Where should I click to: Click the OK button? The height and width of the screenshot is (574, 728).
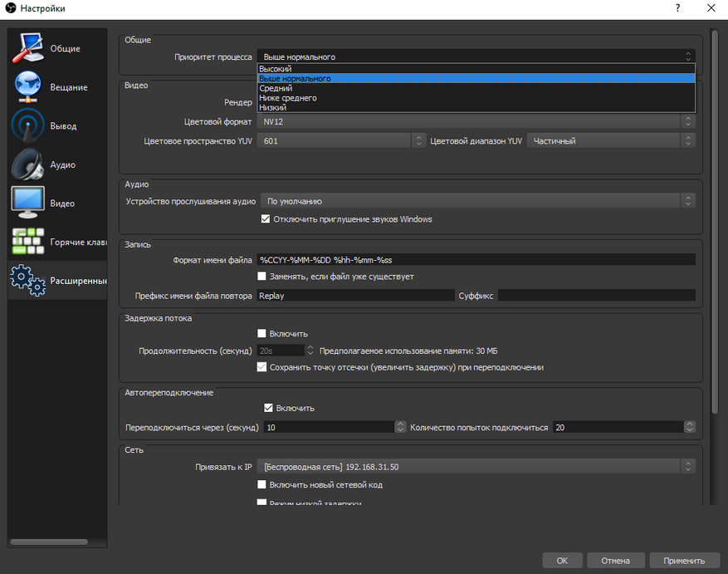(562, 561)
